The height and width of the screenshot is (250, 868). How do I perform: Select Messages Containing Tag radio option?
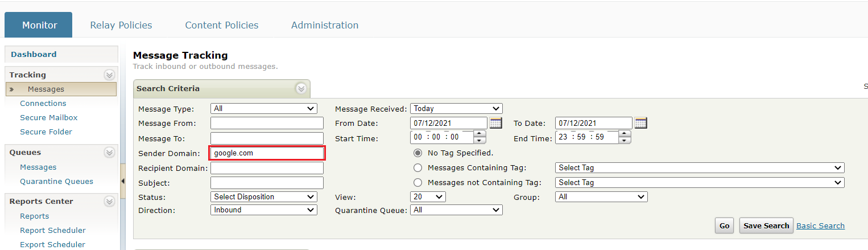tap(418, 168)
